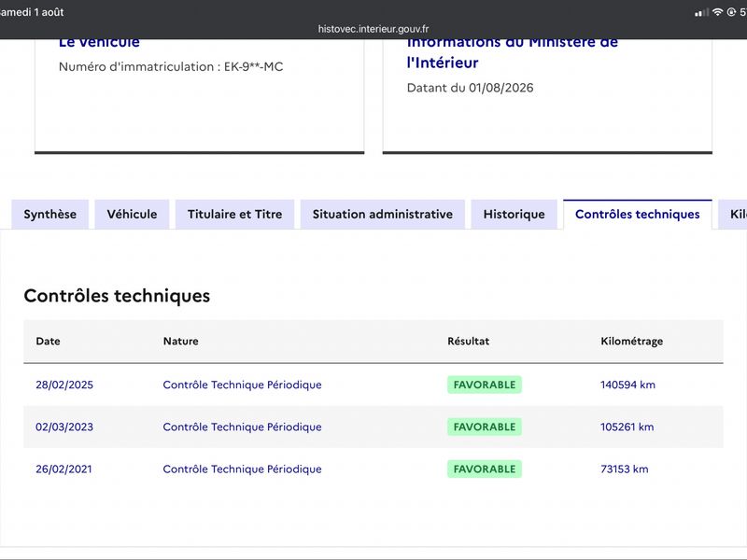Click the Numéro d'immatriculation EK-9**-MC text
This screenshot has width=747, height=560.
(171, 66)
